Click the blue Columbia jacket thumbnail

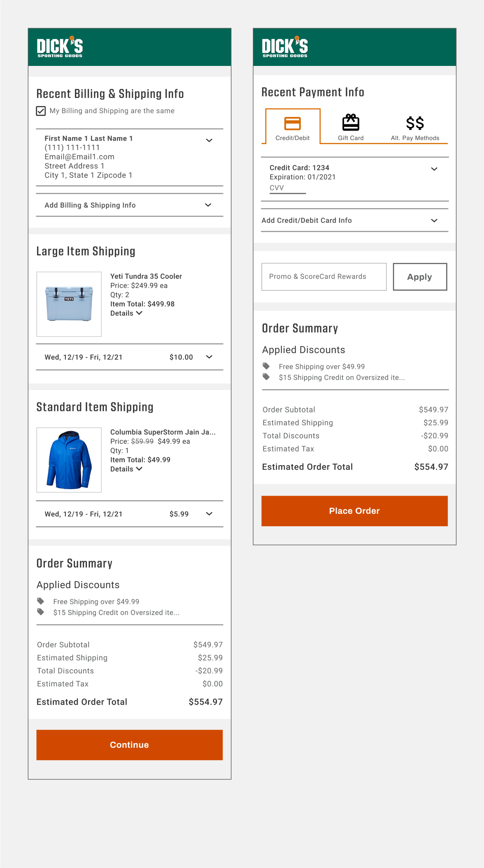tap(69, 460)
